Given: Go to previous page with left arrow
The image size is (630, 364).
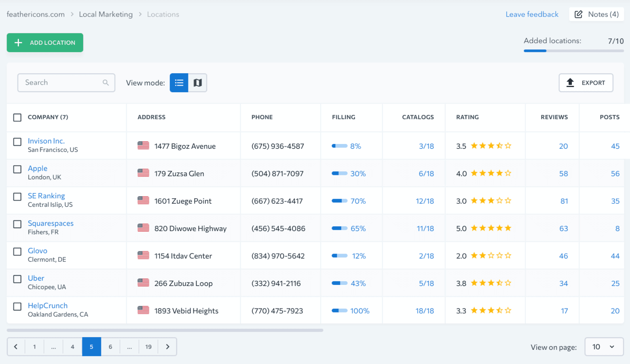Looking at the screenshot, I should [16, 347].
